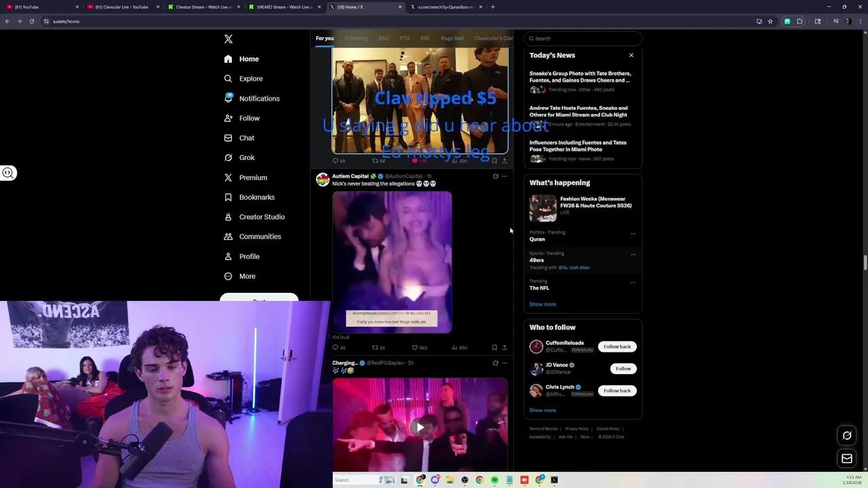Switch to the Following timeline tab
Viewport: 868px width, 488px height.
356,39
